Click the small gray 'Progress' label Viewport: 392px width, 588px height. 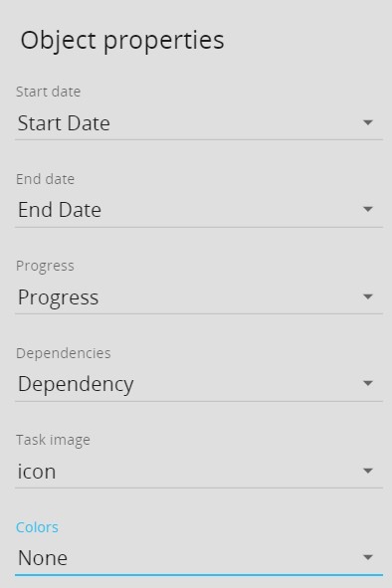coord(45,267)
